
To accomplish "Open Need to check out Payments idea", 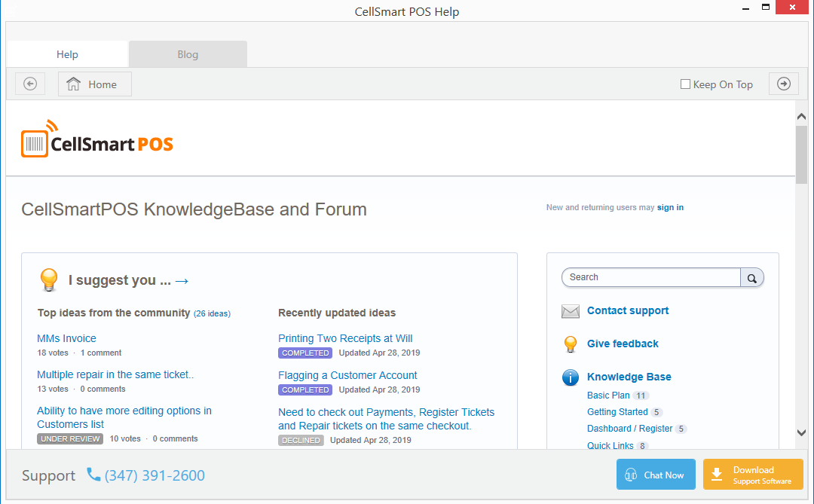I will (386, 419).
